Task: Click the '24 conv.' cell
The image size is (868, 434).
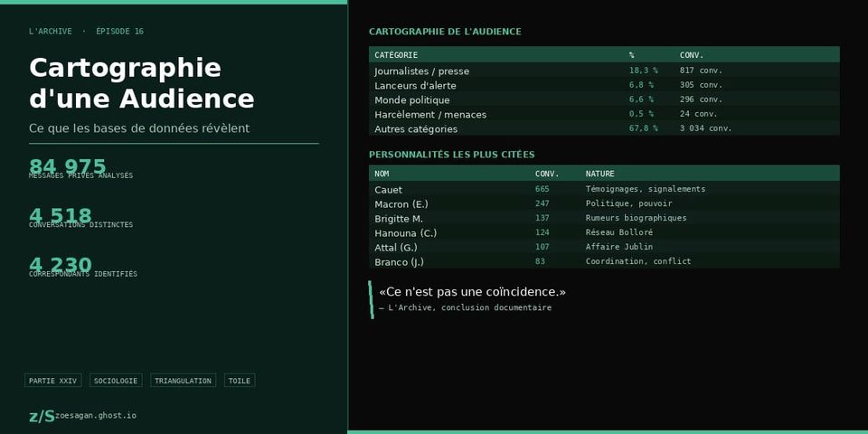Action: (x=699, y=114)
